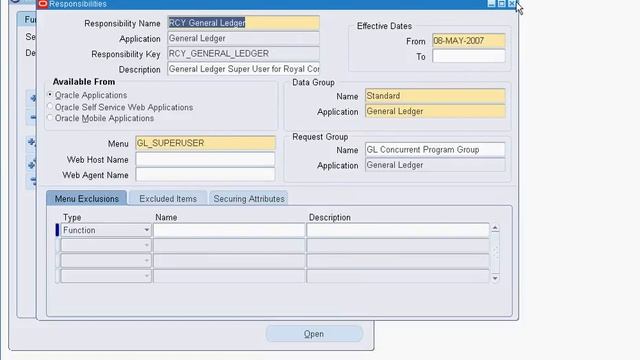Click the Open button in back window

pos(314,334)
